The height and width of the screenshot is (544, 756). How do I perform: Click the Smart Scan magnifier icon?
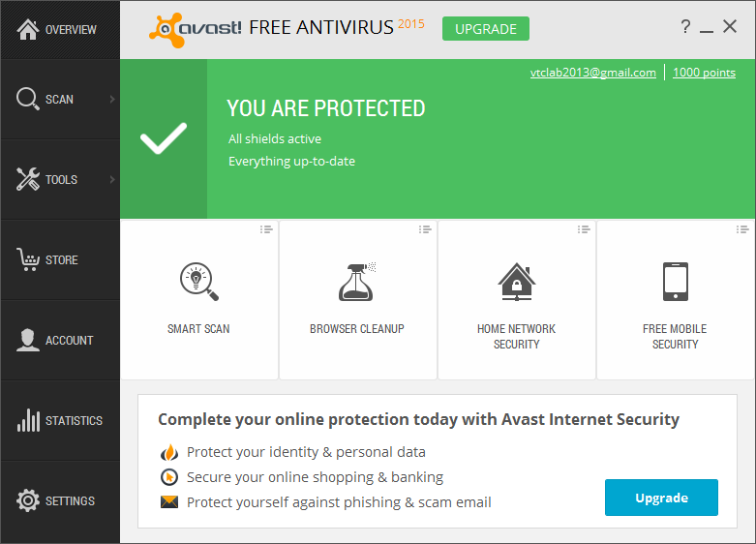click(198, 282)
